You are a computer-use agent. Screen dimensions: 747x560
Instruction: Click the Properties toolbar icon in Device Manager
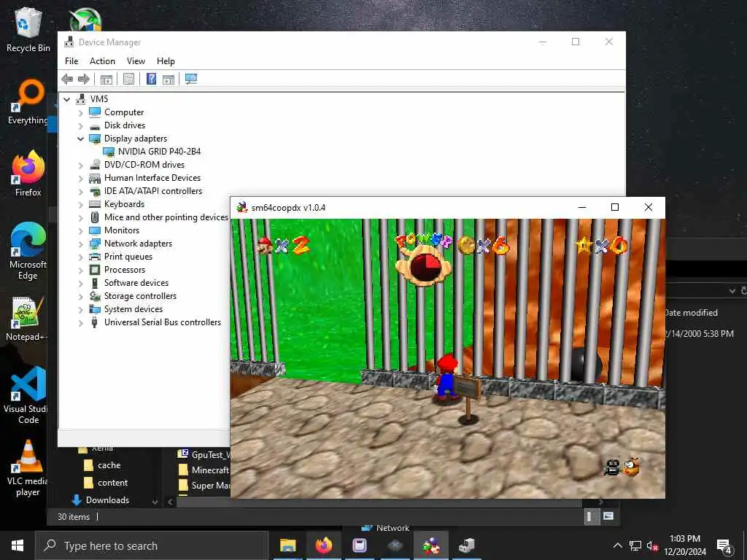[x=128, y=79]
